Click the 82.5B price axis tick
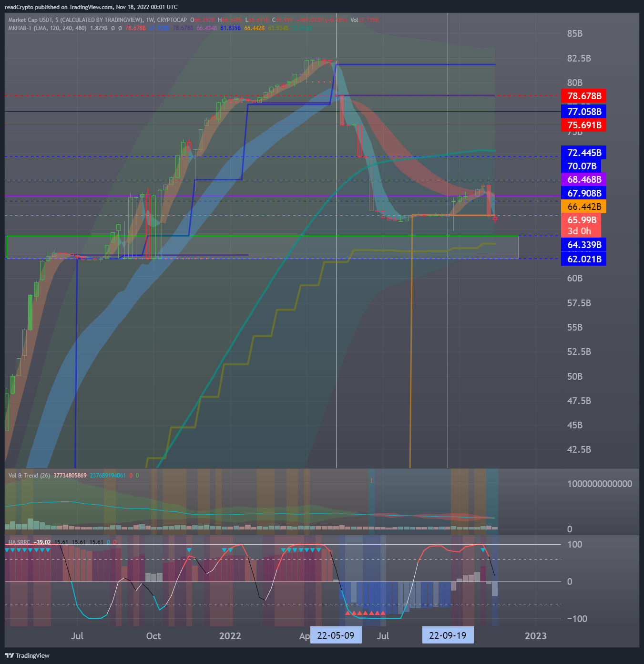This screenshot has height=664, width=644. [579, 58]
